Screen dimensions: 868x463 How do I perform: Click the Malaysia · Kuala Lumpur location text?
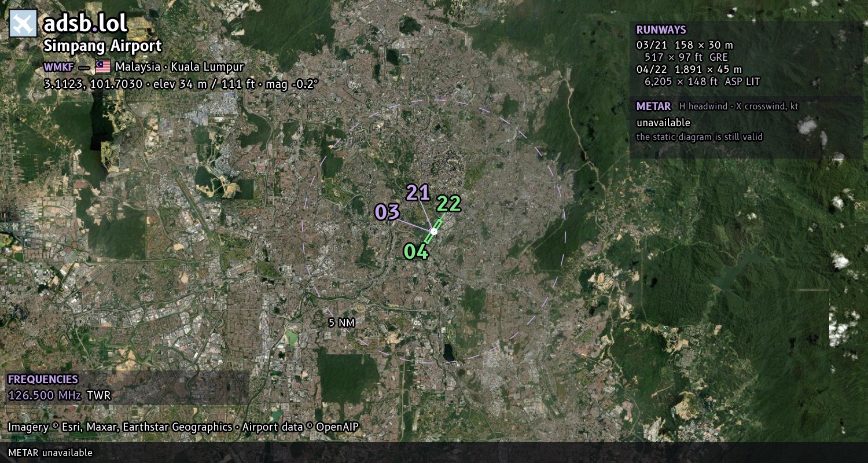[x=179, y=67]
